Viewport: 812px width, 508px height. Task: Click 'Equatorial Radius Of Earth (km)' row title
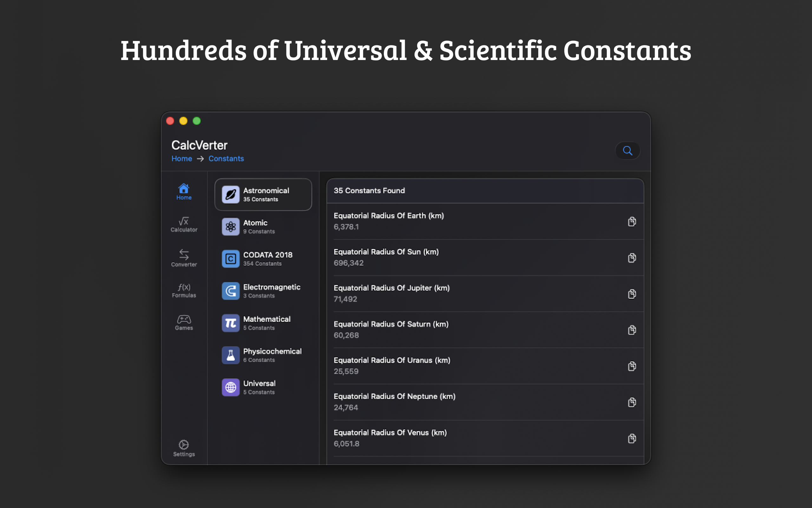pos(389,216)
